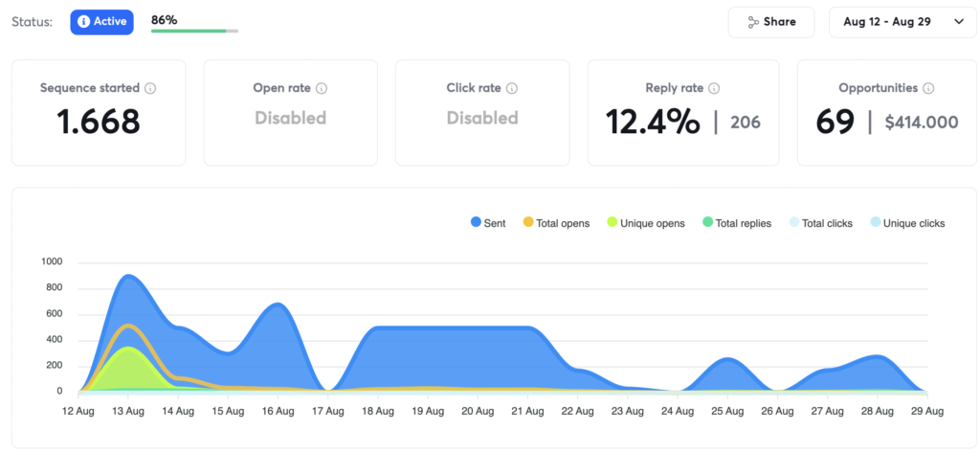
Task: Click info icon next to Open rate
Action: (x=322, y=88)
